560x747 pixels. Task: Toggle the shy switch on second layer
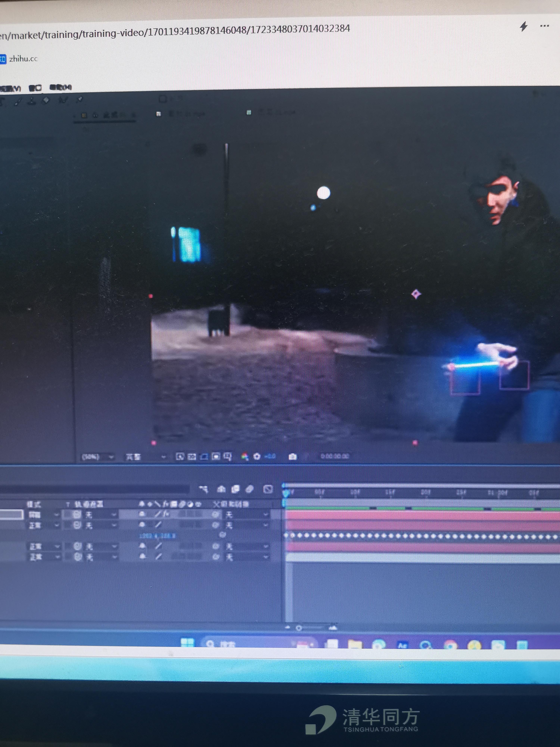142,525
